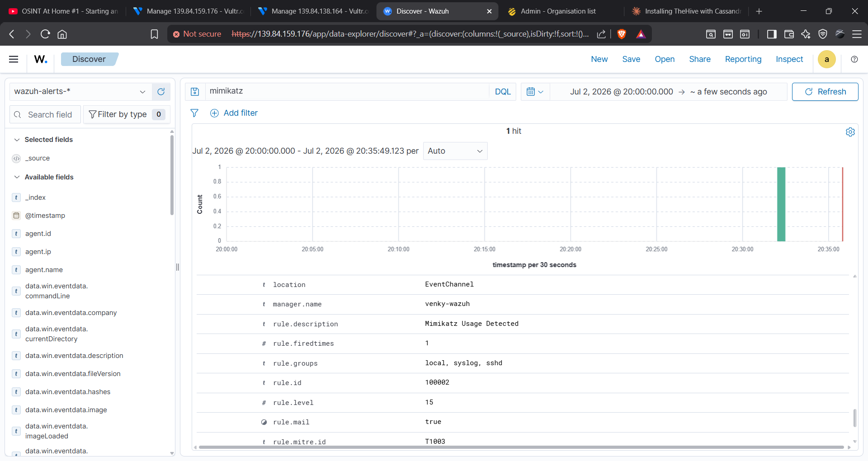The height and width of the screenshot is (461, 868).
Task: Click the user avatar 'a'
Action: pos(826,59)
